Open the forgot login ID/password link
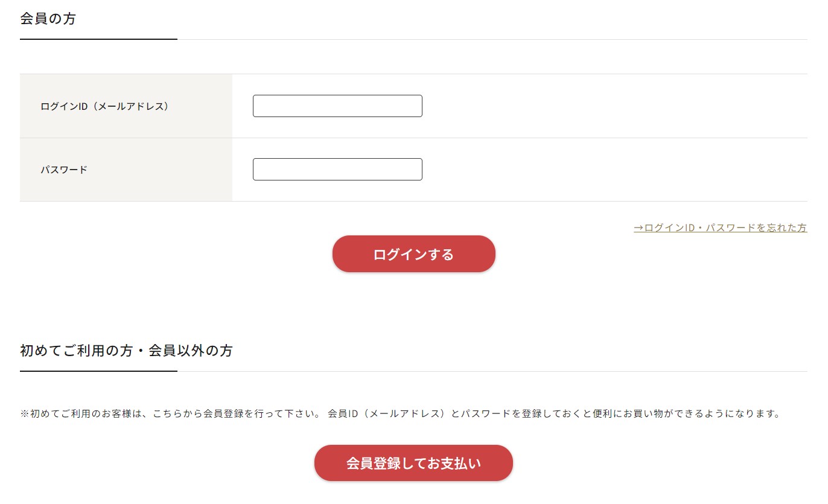 (720, 228)
